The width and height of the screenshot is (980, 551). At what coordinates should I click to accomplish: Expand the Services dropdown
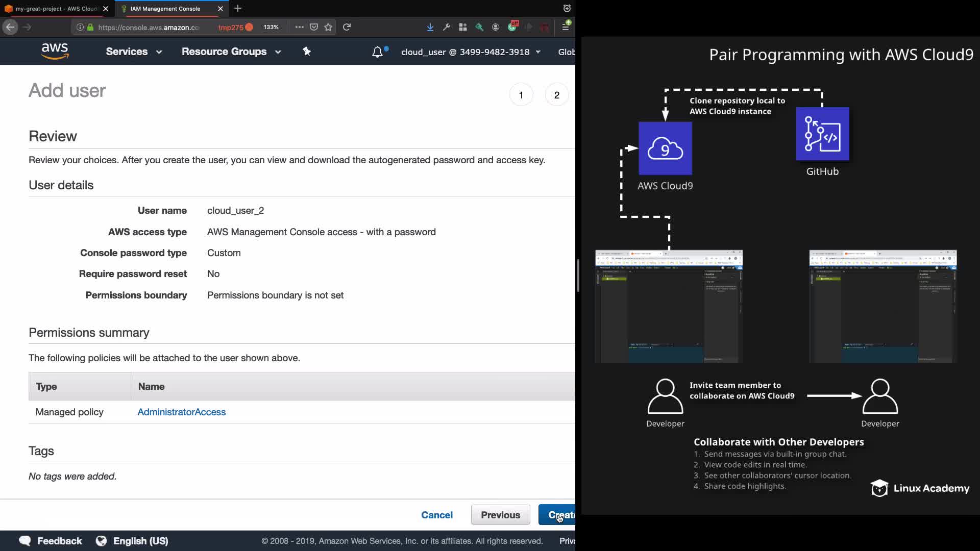(134, 52)
